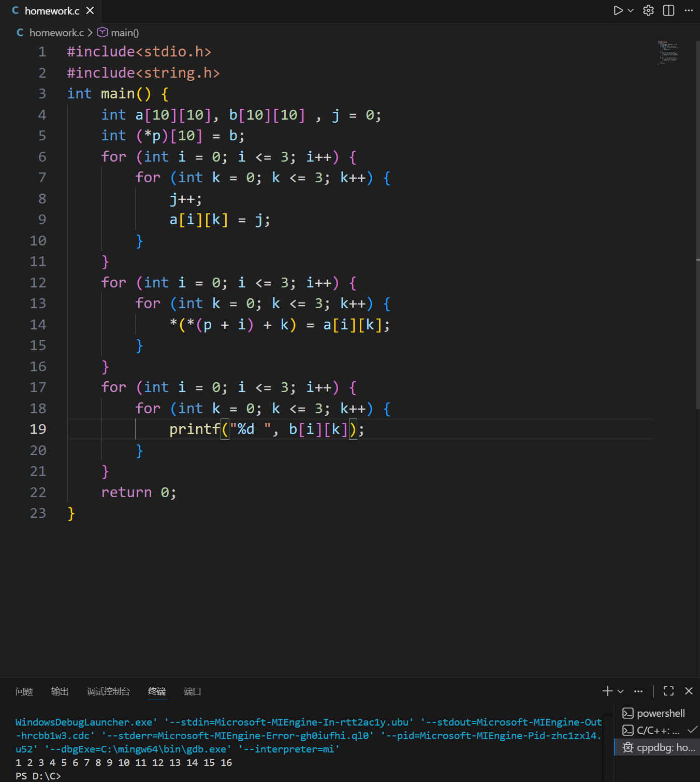Click the for loop header on line 17
700x782 pixels.
pos(229,387)
